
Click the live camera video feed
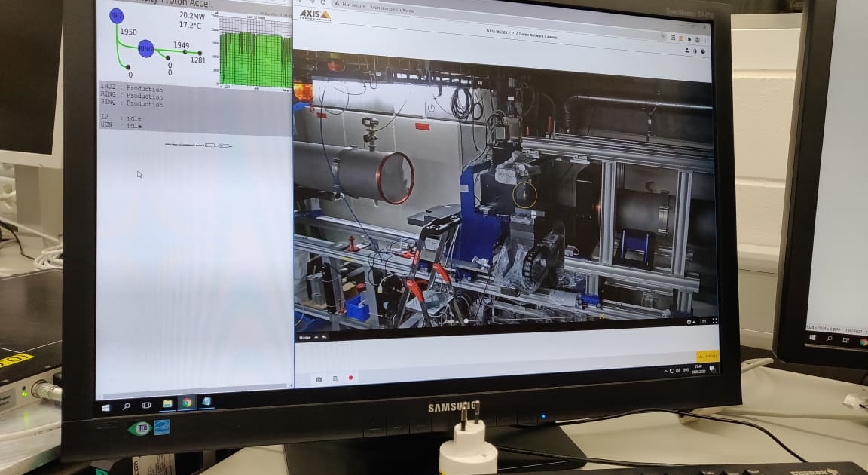[504, 191]
